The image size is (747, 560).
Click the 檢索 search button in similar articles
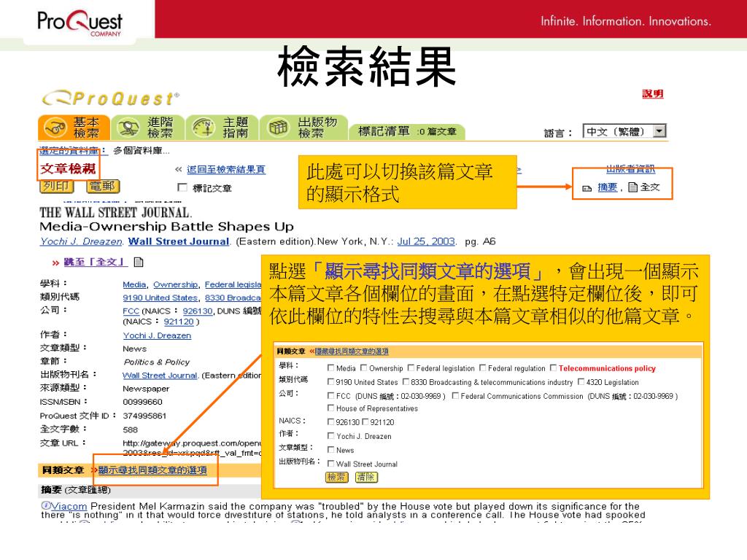pos(336,477)
